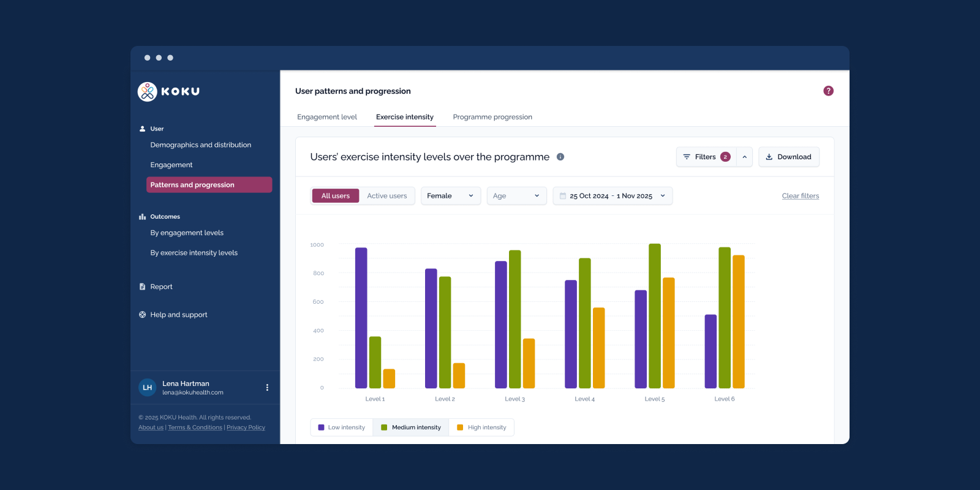Open By engagement levels outcomes
Screen dimensions: 980x490
coord(187,233)
